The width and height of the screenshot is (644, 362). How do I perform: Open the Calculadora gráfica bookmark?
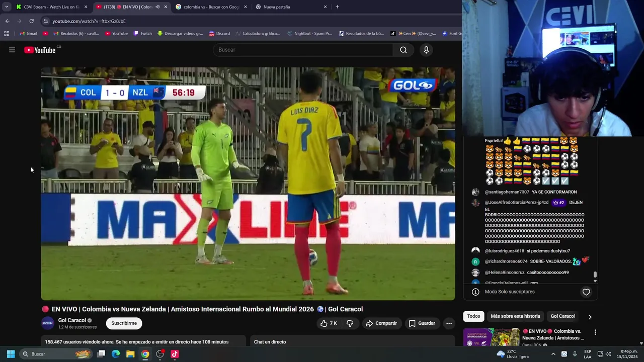257,34
